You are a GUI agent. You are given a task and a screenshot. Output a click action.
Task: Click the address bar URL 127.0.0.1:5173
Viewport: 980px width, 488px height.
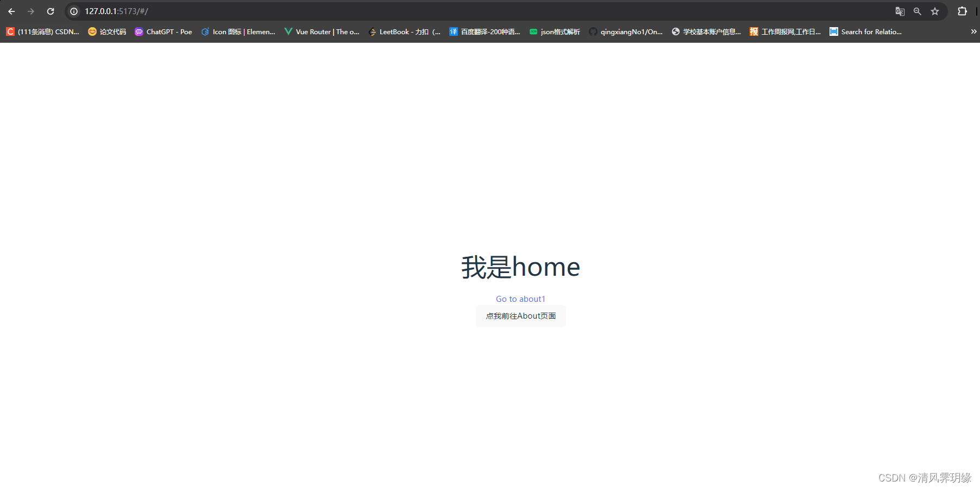[x=116, y=11]
